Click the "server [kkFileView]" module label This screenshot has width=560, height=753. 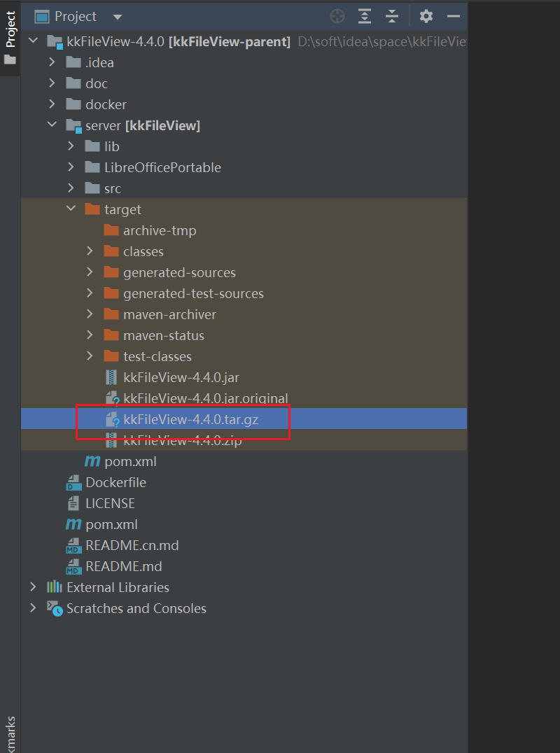coord(143,125)
